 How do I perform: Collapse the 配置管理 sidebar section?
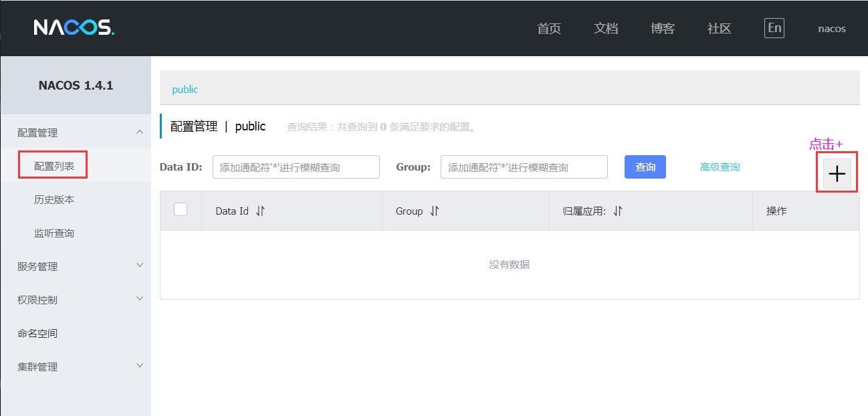pyautogui.click(x=76, y=132)
